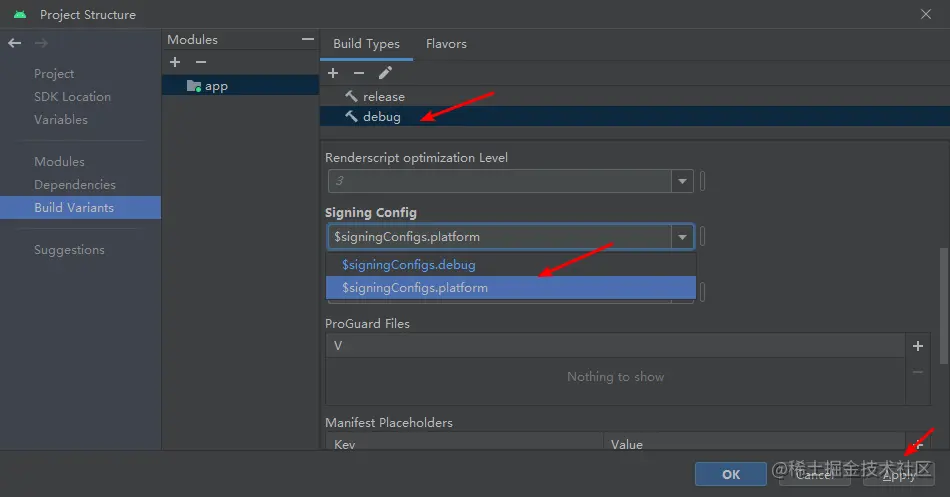Click the Cancel button

[x=815, y=475]
